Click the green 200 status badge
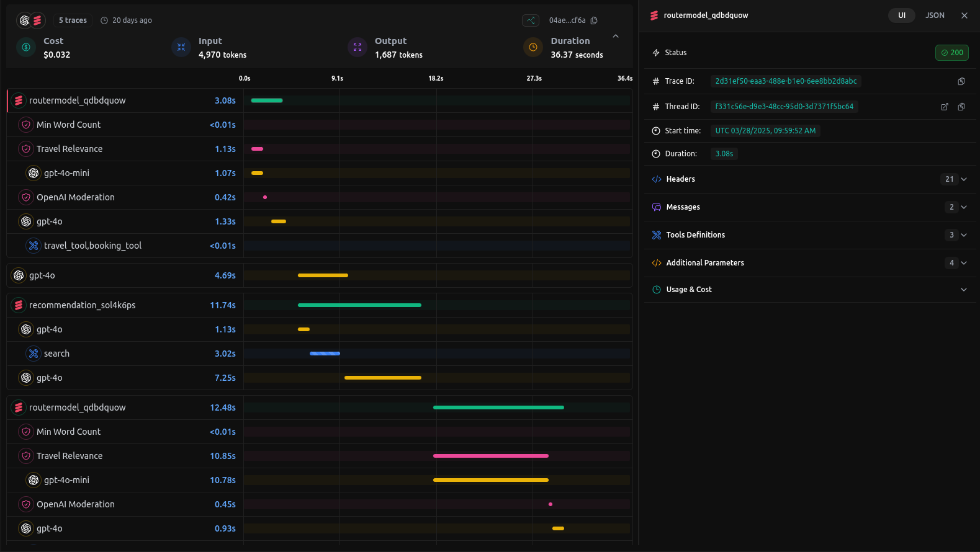Viewport: 980px width, 552px height. (x=951, y=53)
